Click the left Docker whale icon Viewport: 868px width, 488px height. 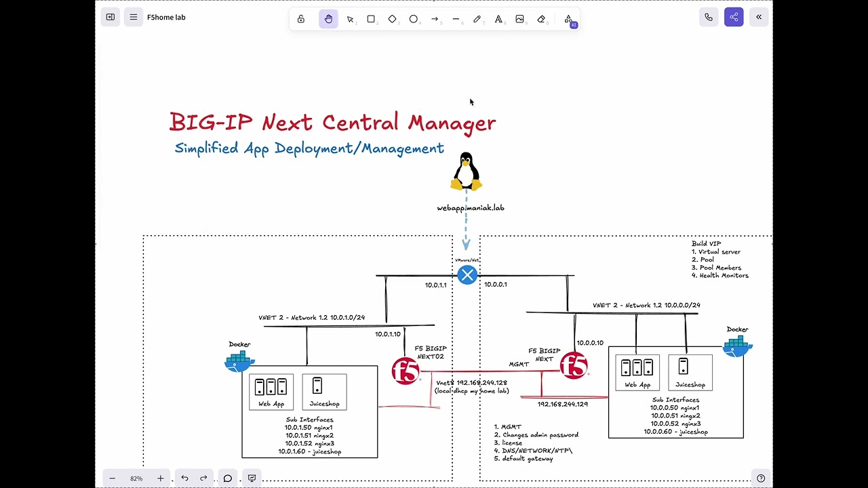(239, 361)
